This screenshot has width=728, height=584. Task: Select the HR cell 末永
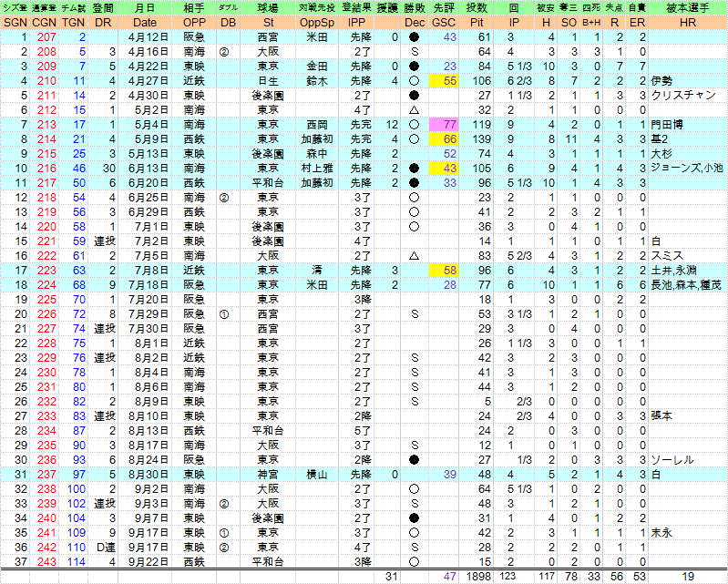pos(661,532)
